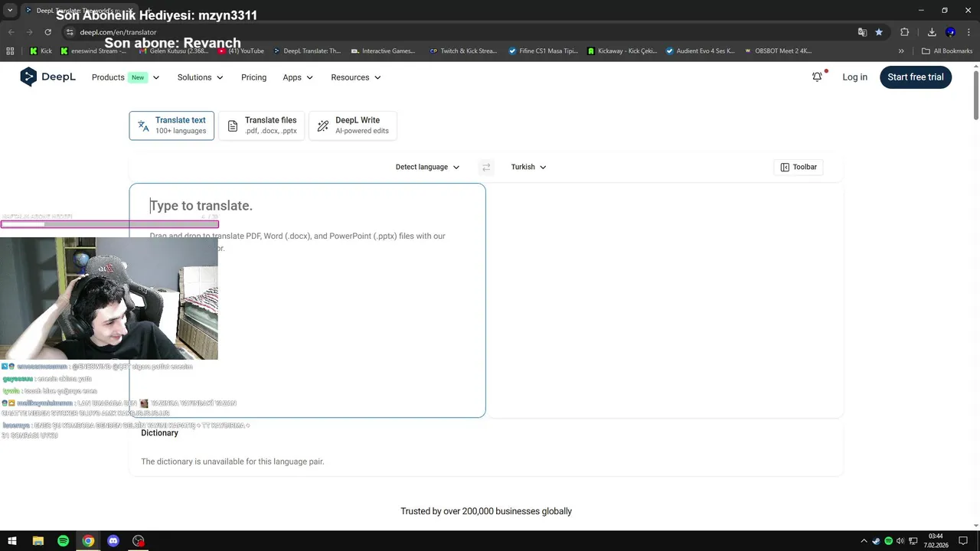The image size is (980, 551).
Task: Click the Start free trial button
Action: click(x=916, y=77)
